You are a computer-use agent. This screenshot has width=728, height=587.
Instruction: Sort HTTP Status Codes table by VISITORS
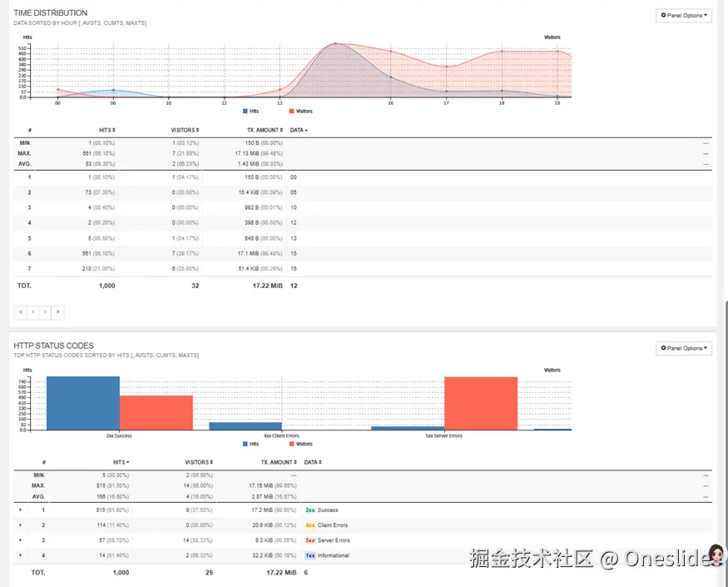point(199,462)
